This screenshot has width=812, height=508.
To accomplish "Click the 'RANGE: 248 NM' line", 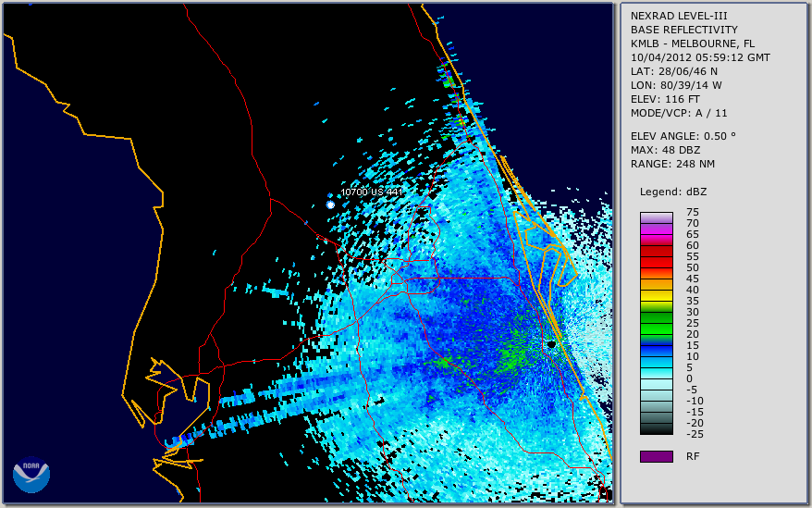I will (672, 165).
